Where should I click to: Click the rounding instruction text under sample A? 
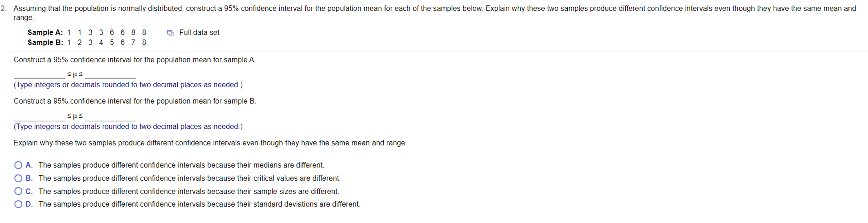[x=128, y=85]
